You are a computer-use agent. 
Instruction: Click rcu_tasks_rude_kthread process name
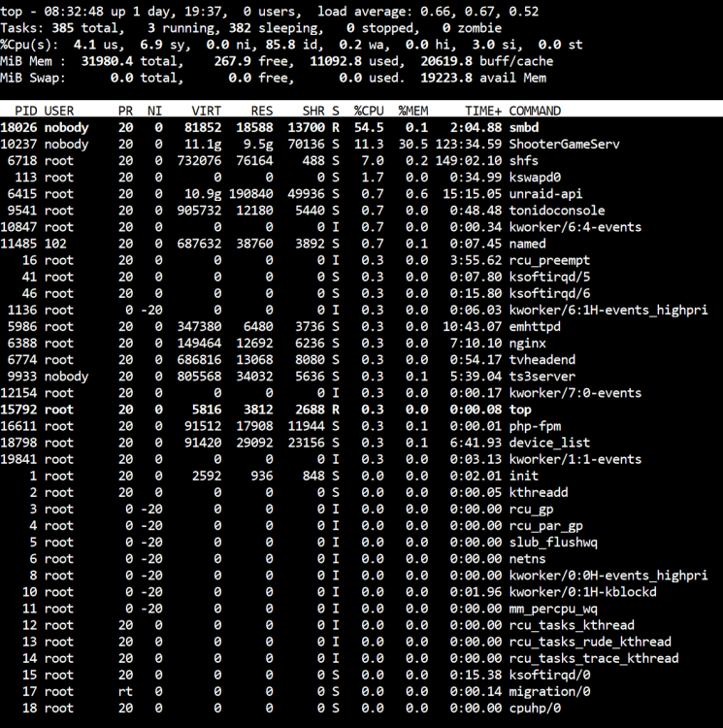[590, 643]
